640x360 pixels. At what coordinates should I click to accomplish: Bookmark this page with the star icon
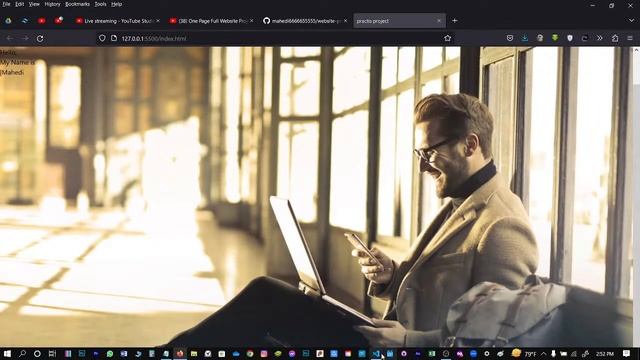(447, 38)
